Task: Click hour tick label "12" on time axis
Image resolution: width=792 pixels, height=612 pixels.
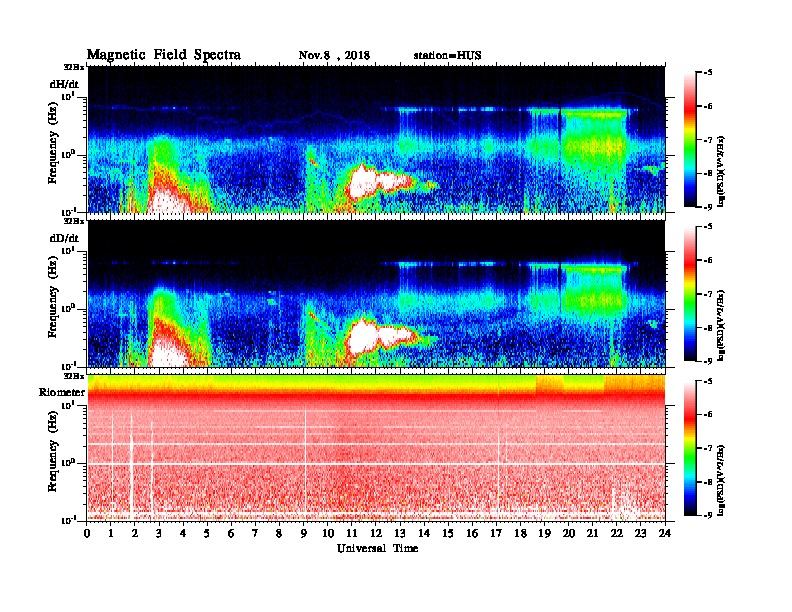Action: [376, 533]
